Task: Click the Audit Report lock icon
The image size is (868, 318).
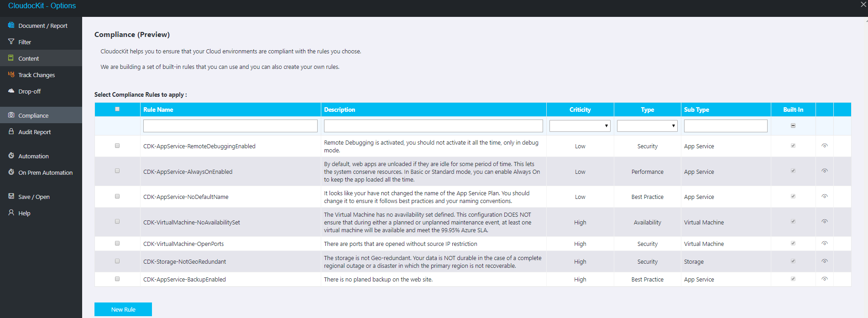Action: tap(11, 131)
